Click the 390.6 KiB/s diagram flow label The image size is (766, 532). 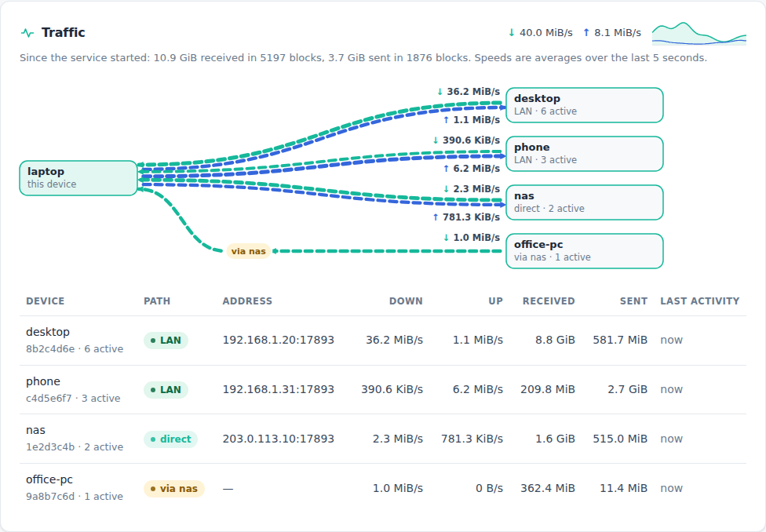point(466,140)
